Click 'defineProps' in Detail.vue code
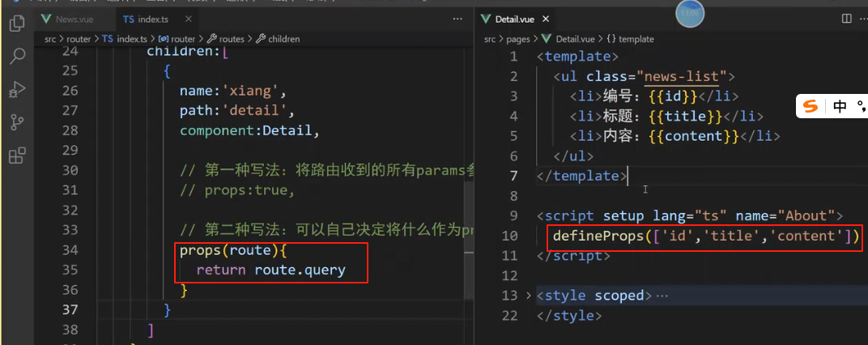Image resolution: width=868 pixels, height=345 pixels. point(598,236)
